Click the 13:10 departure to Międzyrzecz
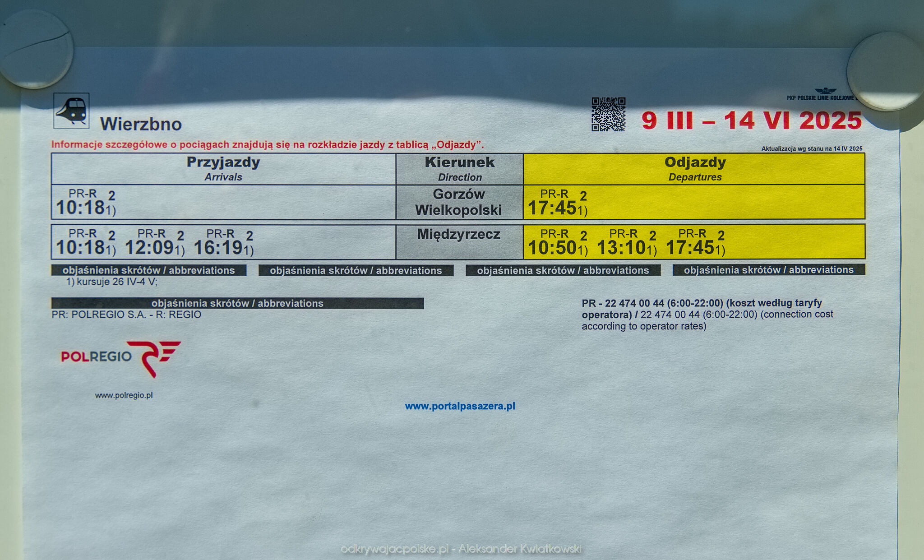This screenshot has width=924, height=560. tap(621, 248)
